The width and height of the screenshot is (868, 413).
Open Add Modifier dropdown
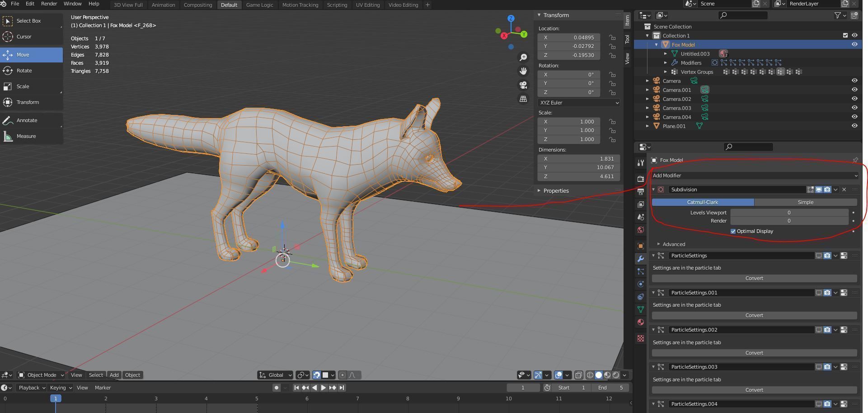click(x=755, y=176)
